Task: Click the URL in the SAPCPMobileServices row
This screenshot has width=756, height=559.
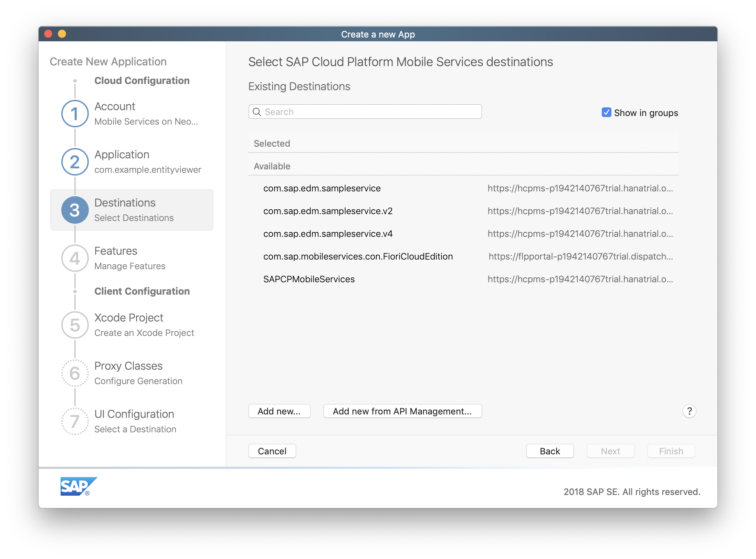Action: [x=580, y=279]
